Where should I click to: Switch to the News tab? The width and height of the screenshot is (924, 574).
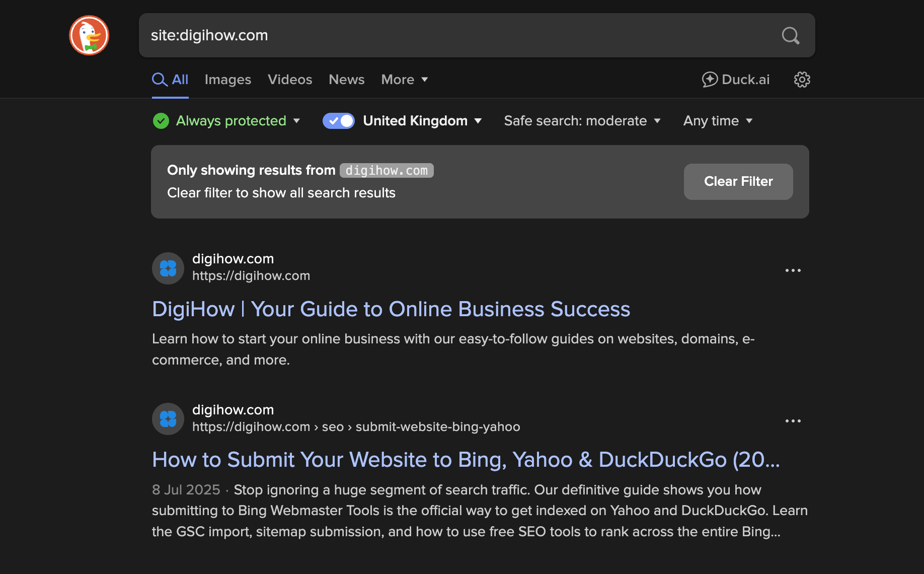click(x=346, y=80)
